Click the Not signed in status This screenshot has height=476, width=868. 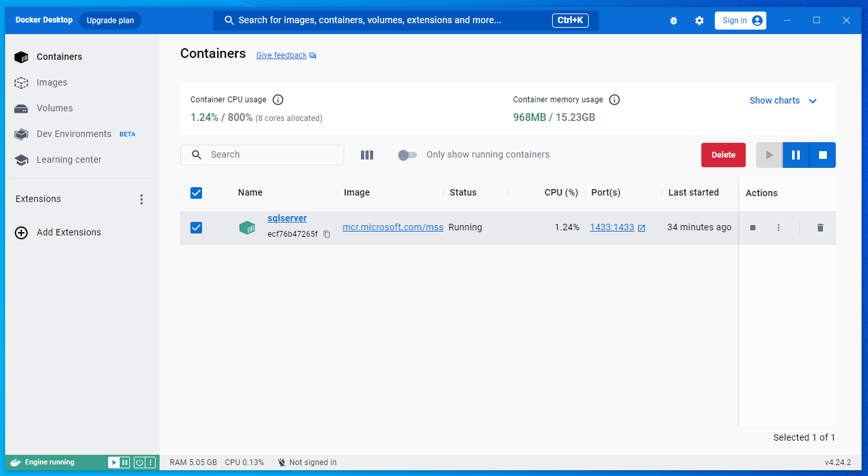point(307,462)
